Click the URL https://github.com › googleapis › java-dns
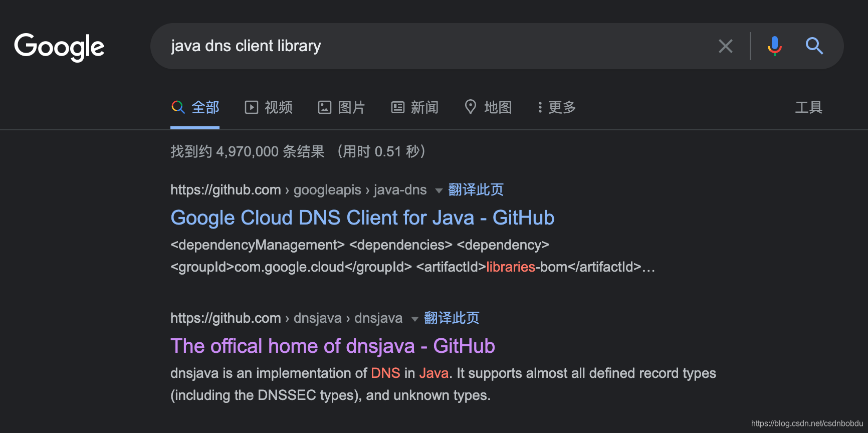Screen dimensions: 868x433 click(299, 189)
